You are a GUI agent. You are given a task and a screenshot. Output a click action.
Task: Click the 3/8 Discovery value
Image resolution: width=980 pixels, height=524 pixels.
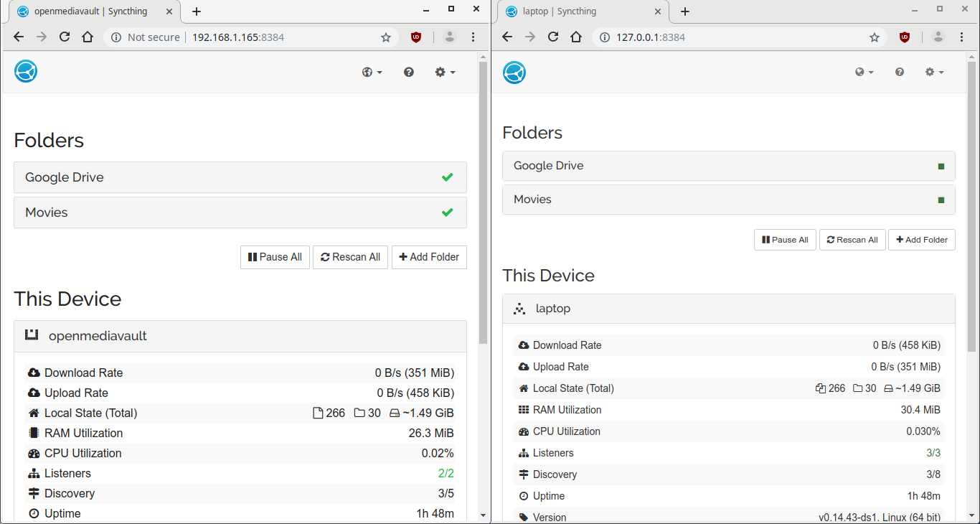(x=933, y=474)
